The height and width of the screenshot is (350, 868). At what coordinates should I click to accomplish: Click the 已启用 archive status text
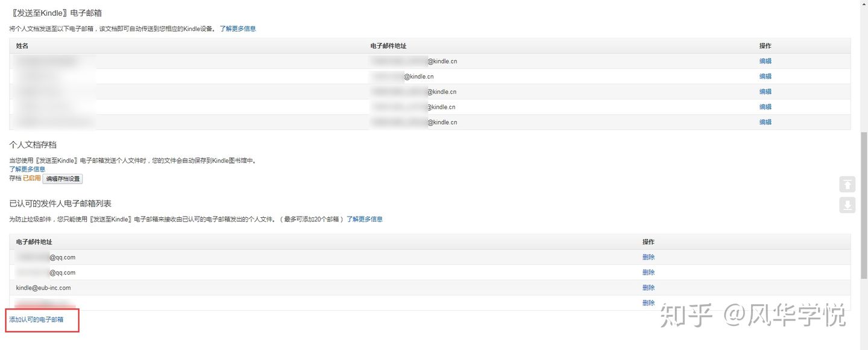coord(31,179)
